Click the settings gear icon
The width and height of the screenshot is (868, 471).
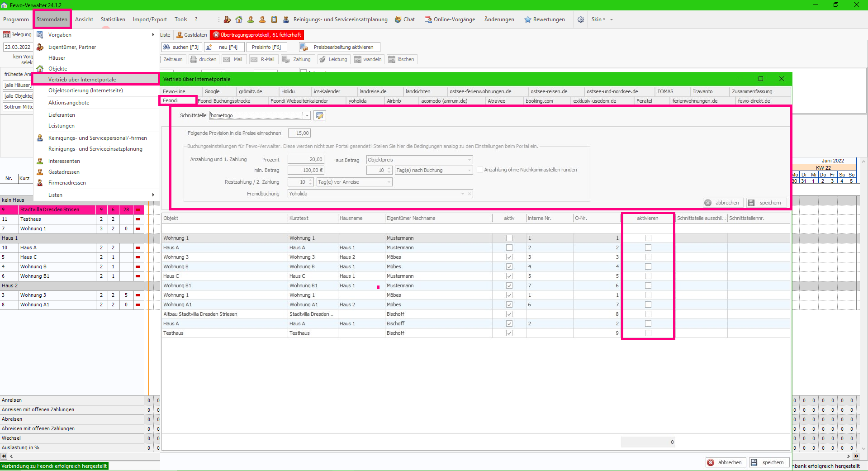point(581,19)
